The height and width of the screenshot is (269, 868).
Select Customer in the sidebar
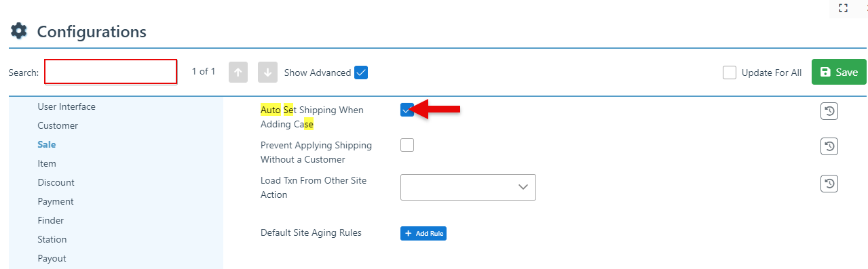[x=58, y=125]
